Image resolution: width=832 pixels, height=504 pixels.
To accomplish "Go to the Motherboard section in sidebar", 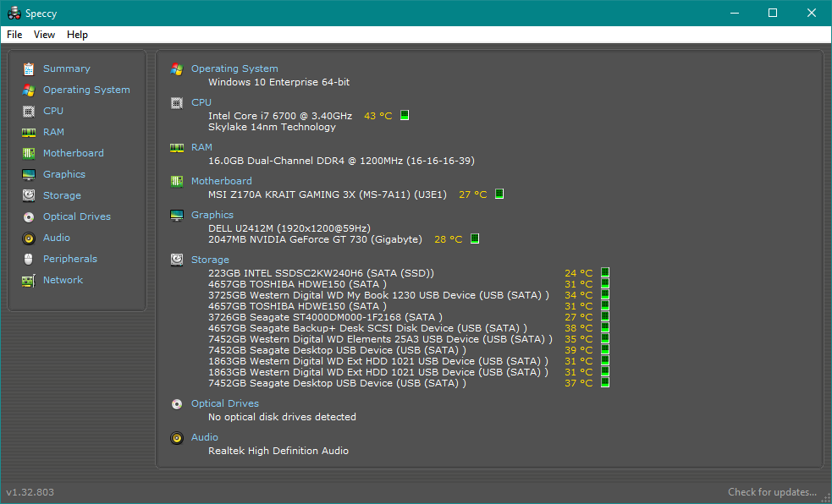I will [74, 153].
